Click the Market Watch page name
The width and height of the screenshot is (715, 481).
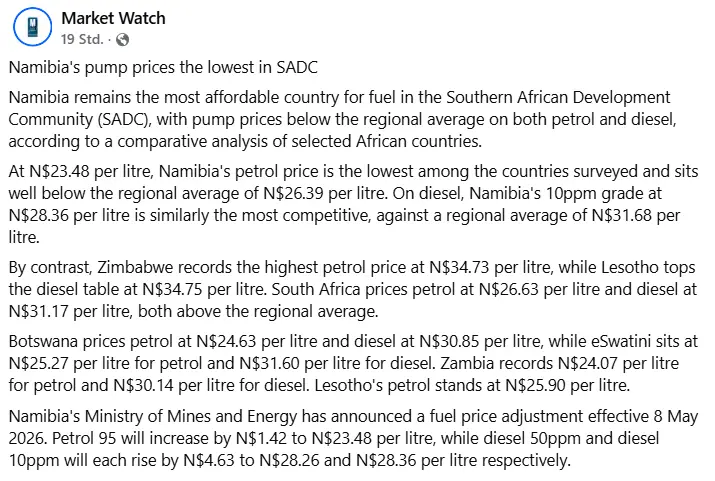pyautogui.click(x=113, y=18)
